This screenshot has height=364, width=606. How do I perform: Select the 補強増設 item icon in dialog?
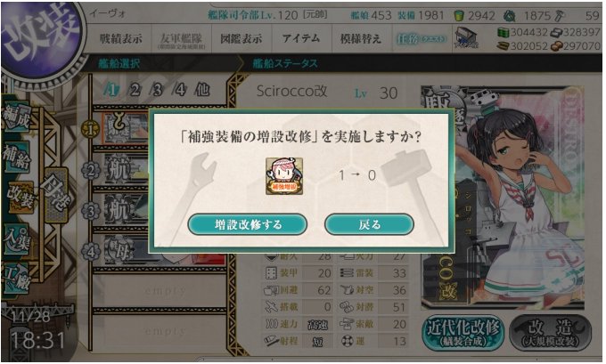(x=284, y=176)
